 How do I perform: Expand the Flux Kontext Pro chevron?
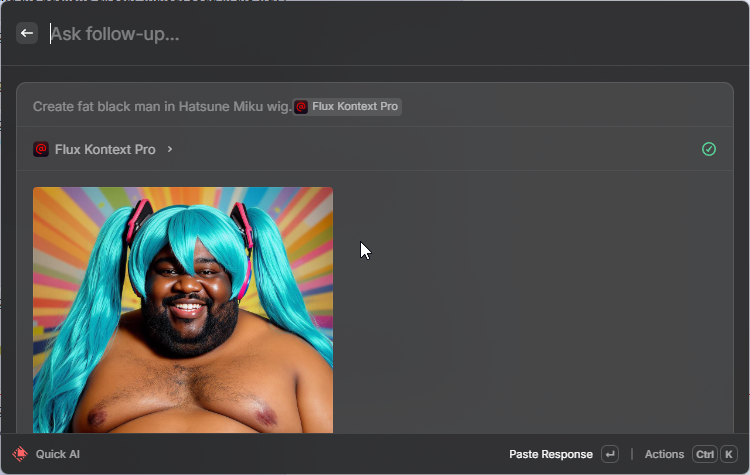click(x=170, y=149)
